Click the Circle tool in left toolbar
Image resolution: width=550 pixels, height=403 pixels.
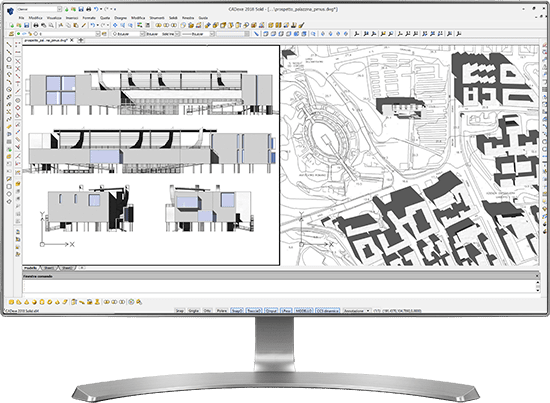tap(9, 60)
